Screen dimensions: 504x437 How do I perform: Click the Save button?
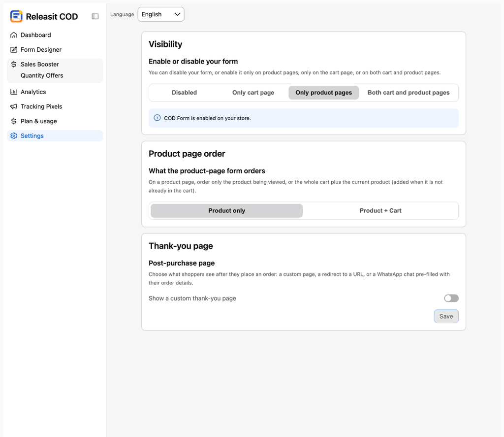446,316
